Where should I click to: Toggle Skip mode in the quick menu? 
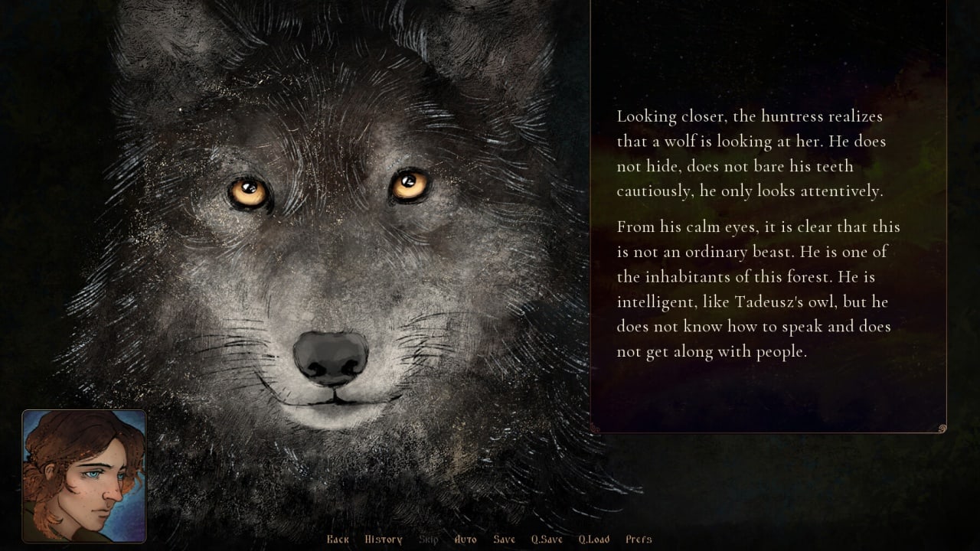[429, 540]
